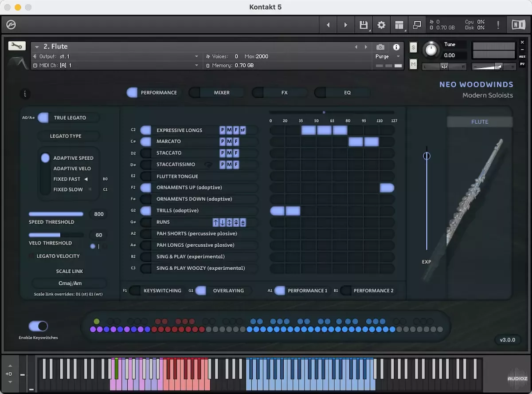Select the Adaptive Velo legato type
This screenshot has width=532, height=394.
72,169
